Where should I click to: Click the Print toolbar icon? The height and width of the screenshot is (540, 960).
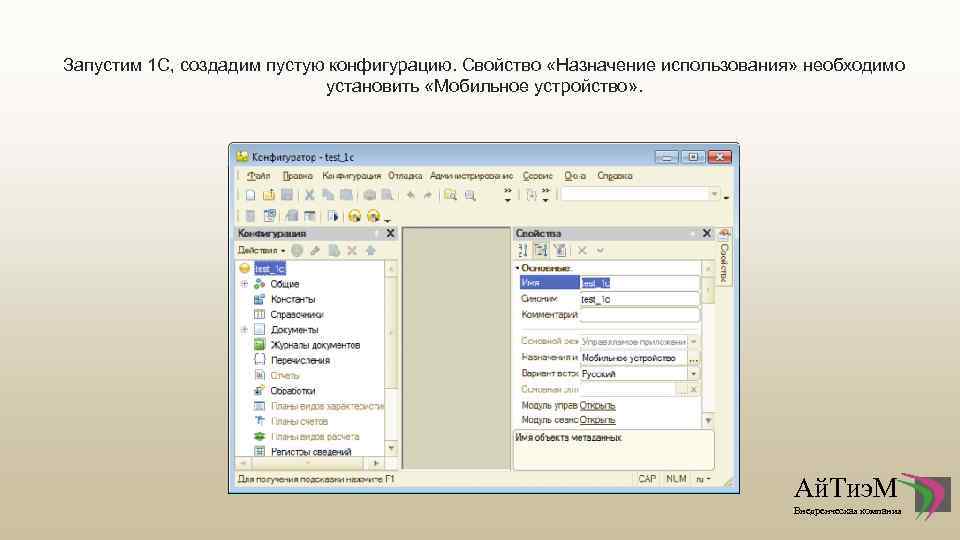coord(369,195)
